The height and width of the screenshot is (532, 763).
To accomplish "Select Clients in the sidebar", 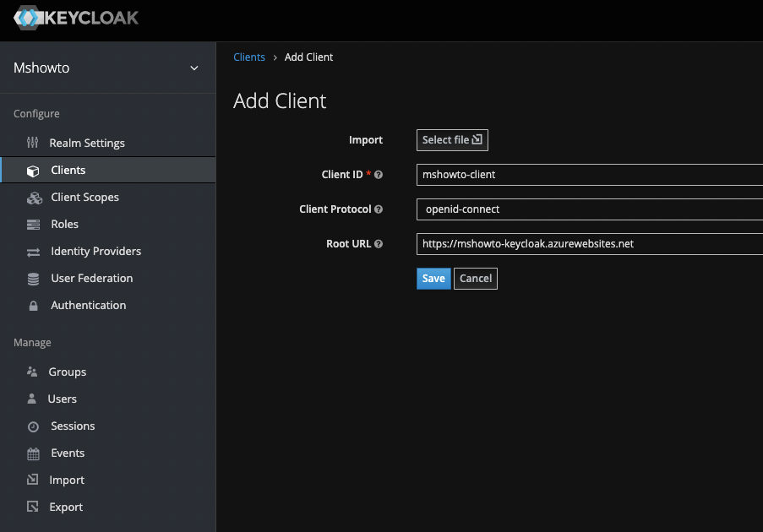I will click(68, 171).
